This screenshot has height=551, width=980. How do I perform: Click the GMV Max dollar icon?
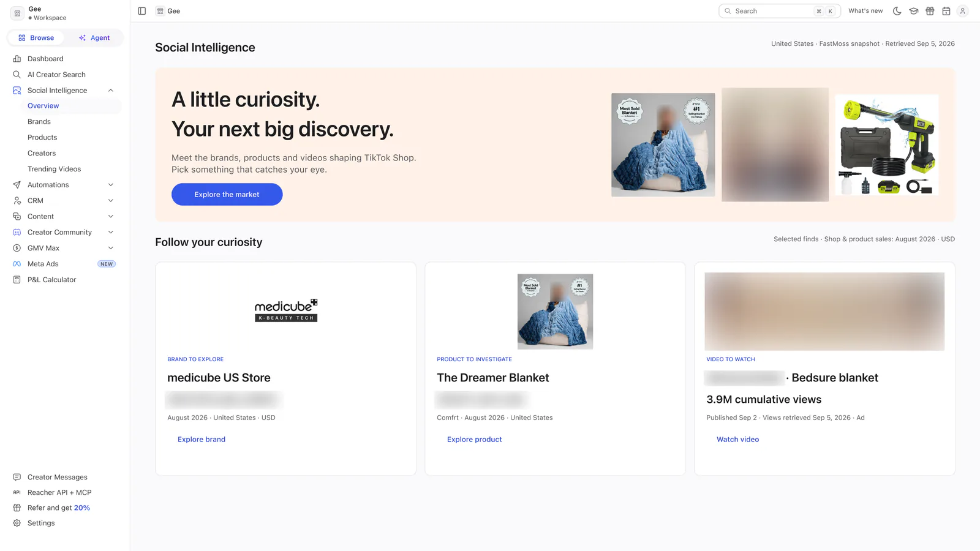[x=17, y=248]
